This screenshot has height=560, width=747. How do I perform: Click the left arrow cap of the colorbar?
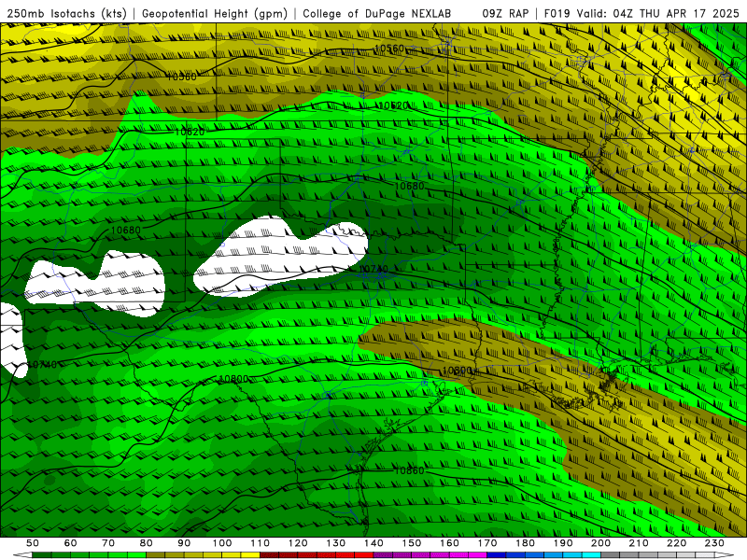[x=22, y=554]
